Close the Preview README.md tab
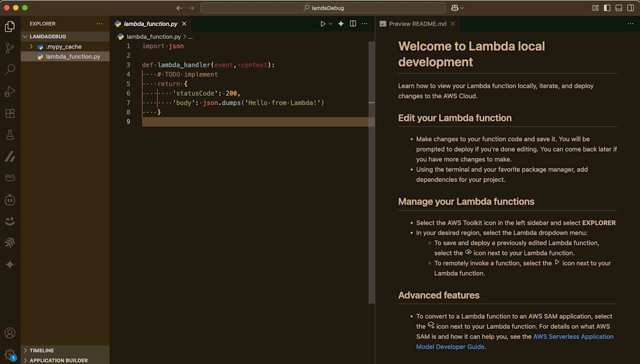640x364 pixels. tap(453, 24)
